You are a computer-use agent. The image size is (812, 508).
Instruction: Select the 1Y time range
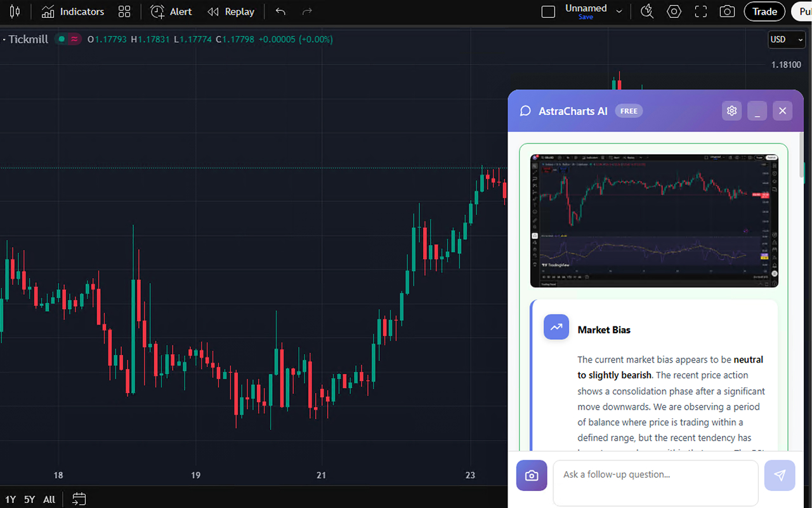(10, 500)
